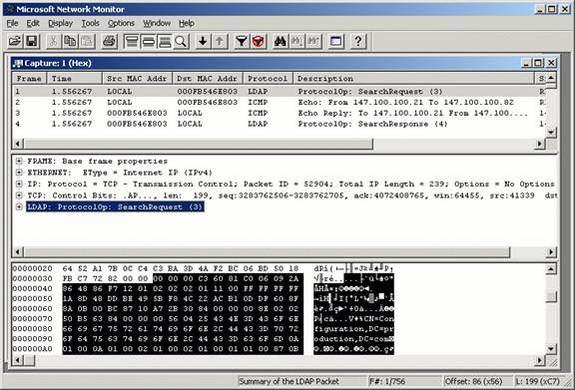Open the Help menu
Image resolution: width=575 pixels, height=390 pixels.
click(x=186, y=23)
